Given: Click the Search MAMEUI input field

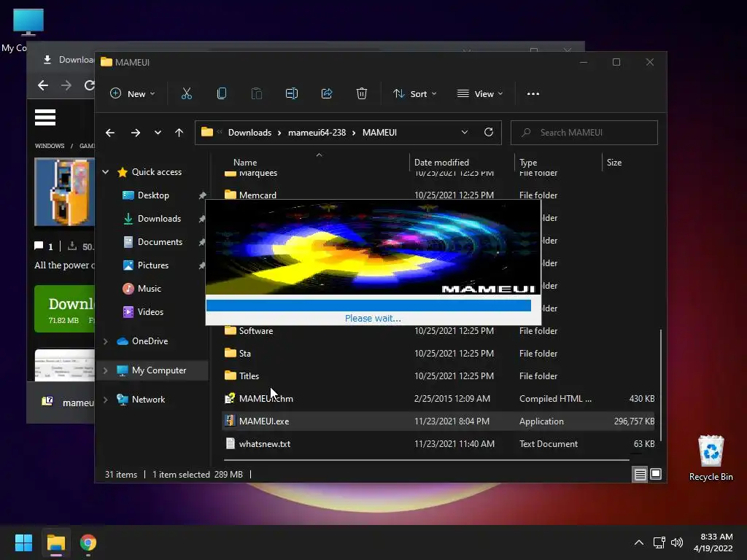Looking at the screenshot, I should tap(584, 133).
